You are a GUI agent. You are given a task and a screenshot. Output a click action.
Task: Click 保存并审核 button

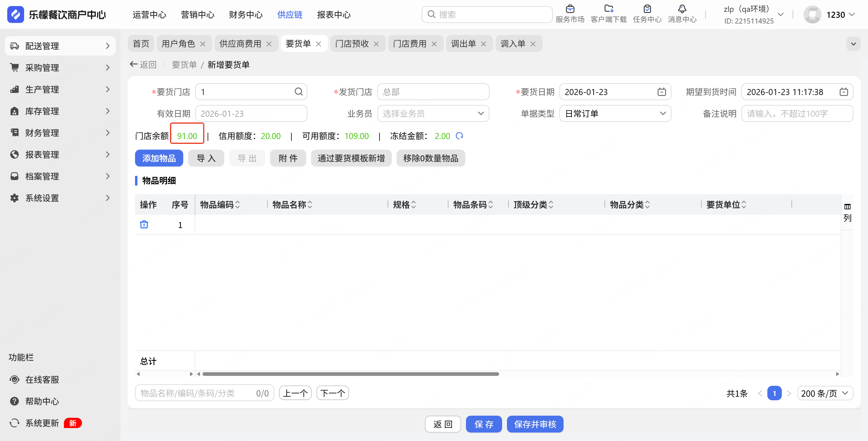pos(535,424)
